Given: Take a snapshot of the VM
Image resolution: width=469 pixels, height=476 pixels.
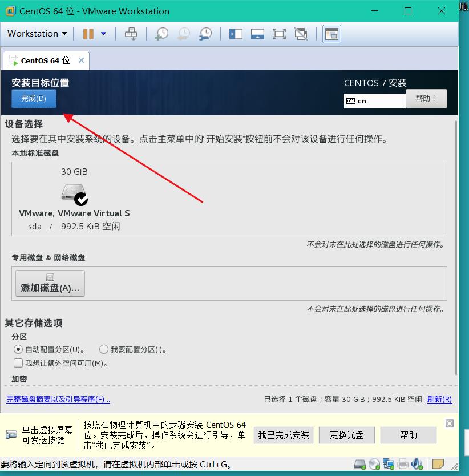Looking at the screenshot, I should [x=162, y=34].
